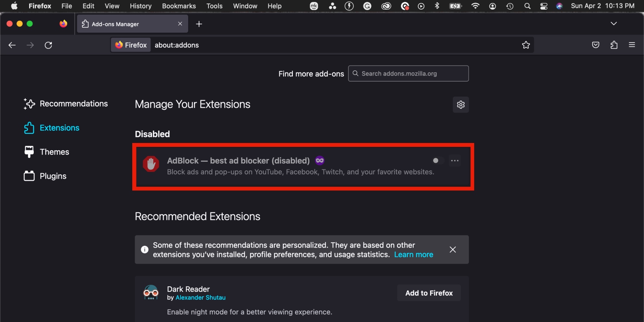Open AdBlock — best ad blocker details
Viewport: 644px width, 322px height.
tap(238, 161)
